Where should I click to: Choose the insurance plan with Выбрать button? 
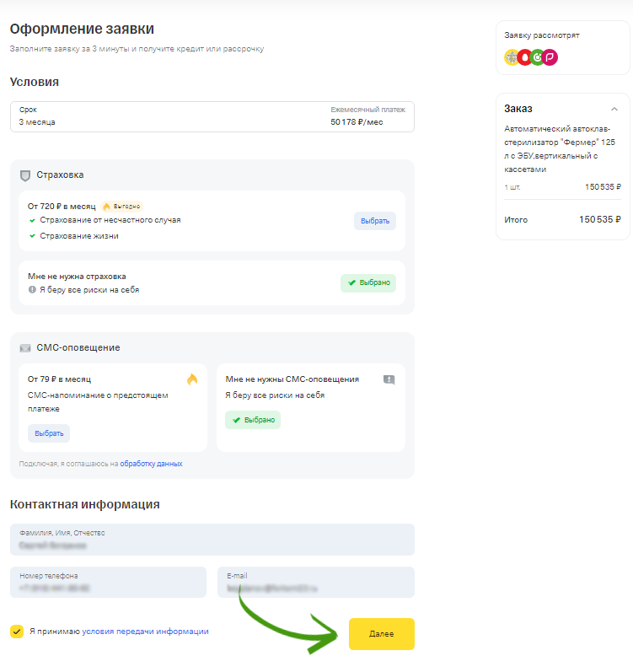pos(375,221)
